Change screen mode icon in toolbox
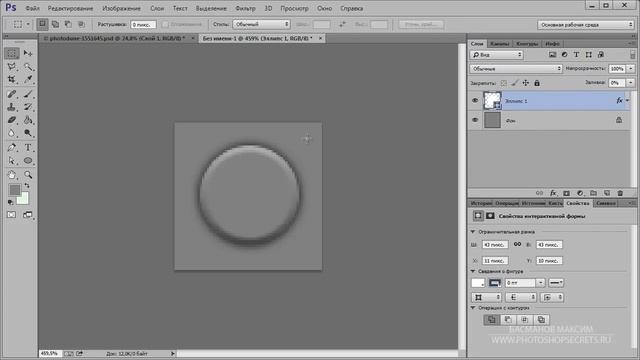The height and width of the screenshot is (360, 640). click(28, 215)
